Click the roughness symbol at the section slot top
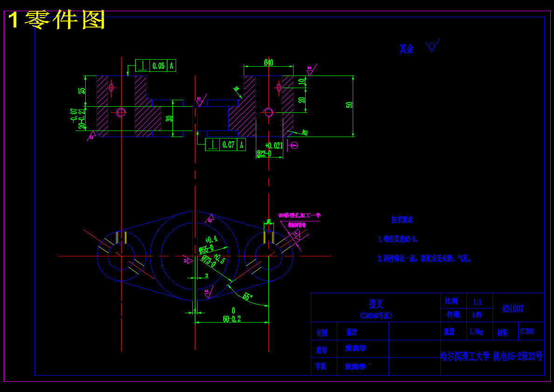 (x=201, y=100)
